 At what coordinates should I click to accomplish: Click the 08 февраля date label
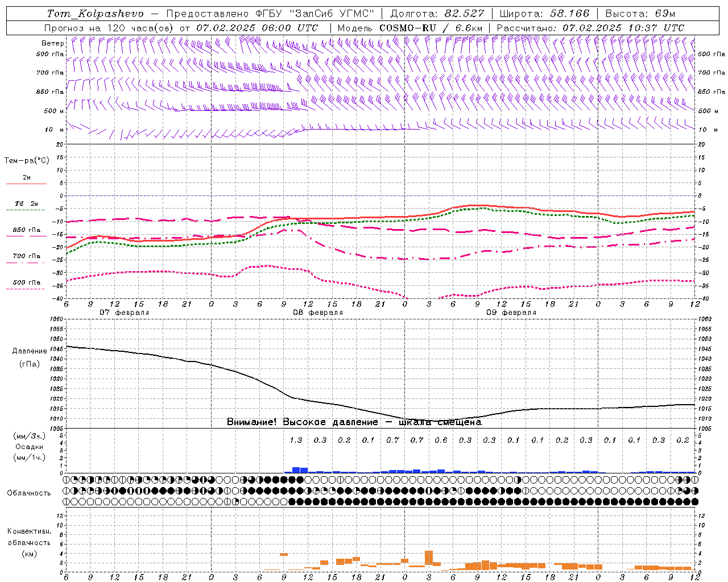pyautogui.click(x=318, y=313)
